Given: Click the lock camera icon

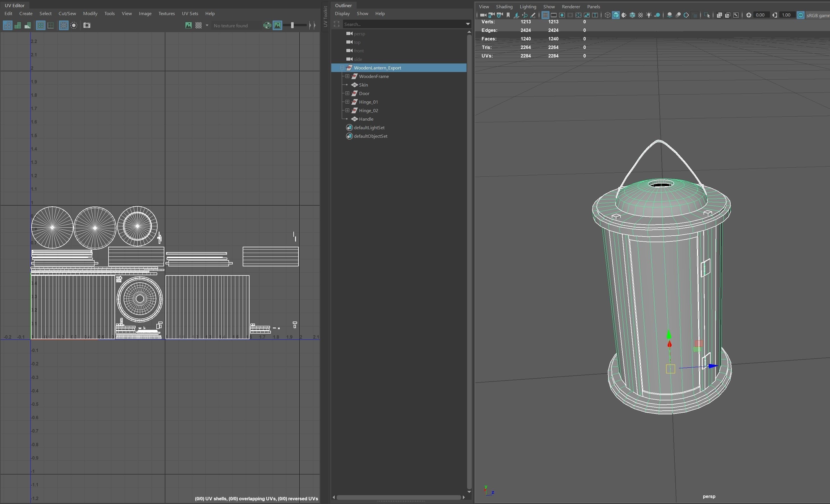Looking at the screenshot, I should (x=491, y=15).
